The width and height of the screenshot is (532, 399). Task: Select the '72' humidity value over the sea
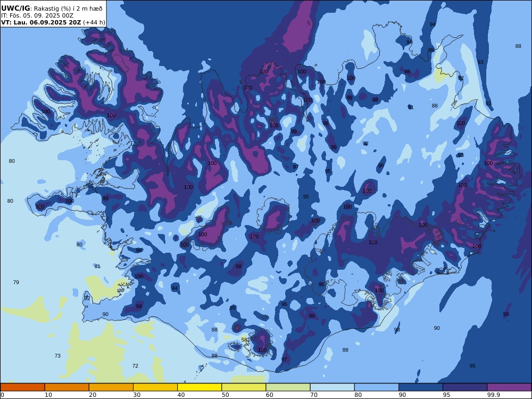(x=135, y=366)
